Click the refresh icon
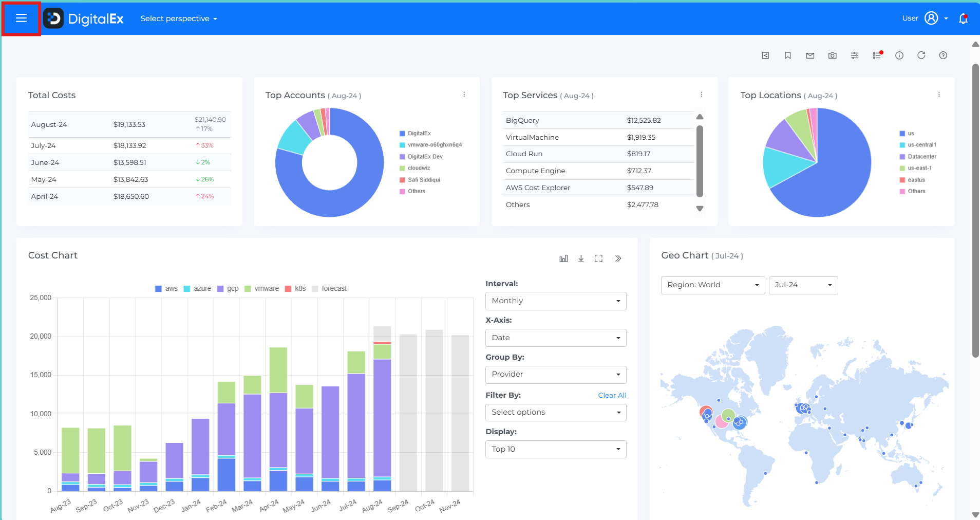Image resolution: width=980 pixels, height=520 pixels. (921, 55)
